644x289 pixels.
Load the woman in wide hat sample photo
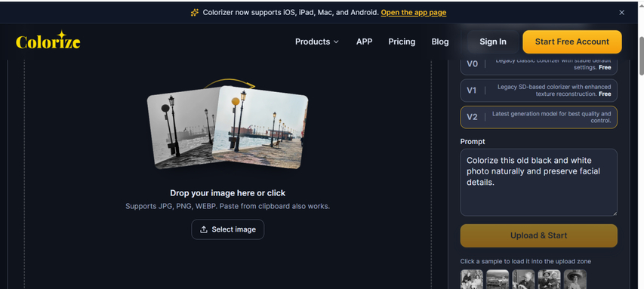[575, 279]
